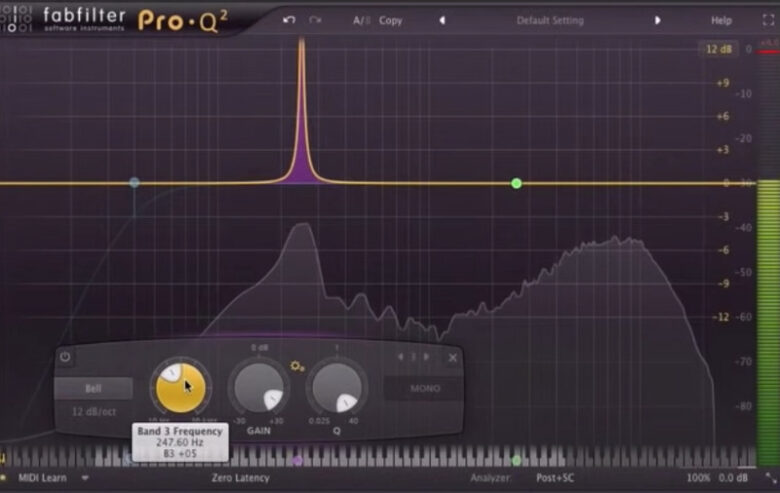Open the Default Setting preset menu
The width and height of the screenshot is (780, 493).
[550, 20]
